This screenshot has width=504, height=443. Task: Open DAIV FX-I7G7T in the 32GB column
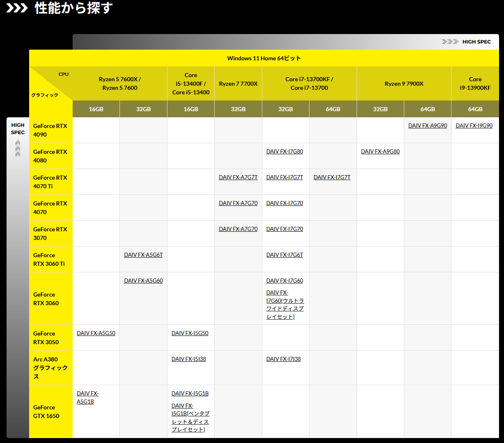click(x=284, y=177)
